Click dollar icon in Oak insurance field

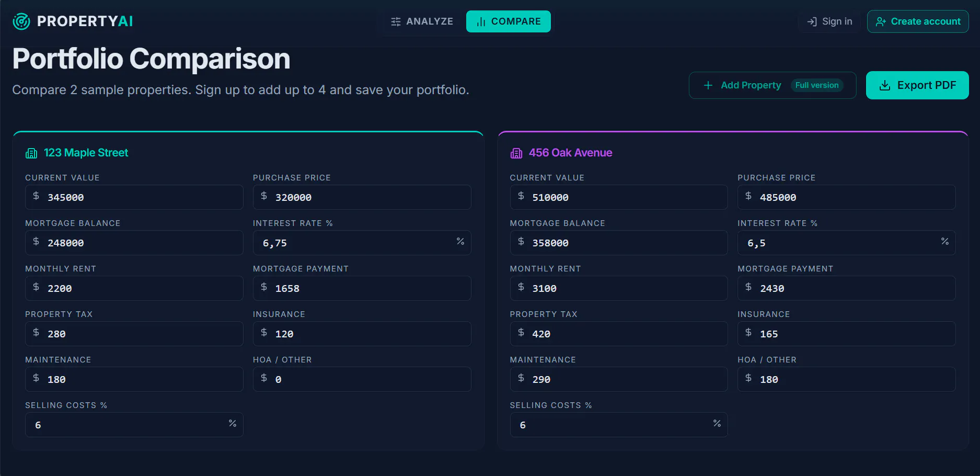(748, 332)
